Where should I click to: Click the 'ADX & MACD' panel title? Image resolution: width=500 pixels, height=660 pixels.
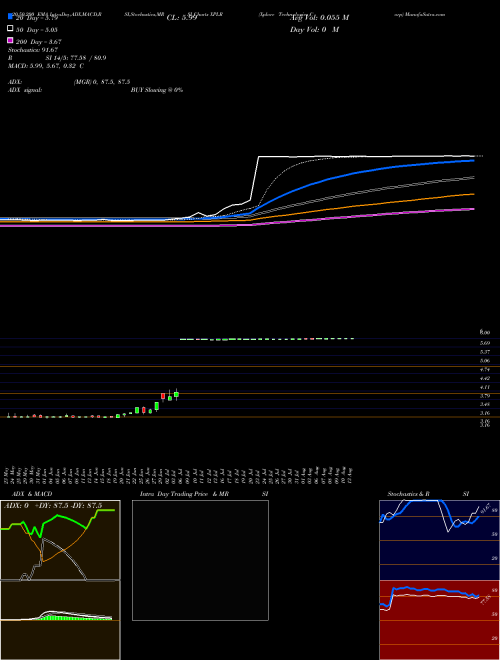click(32, 494)
